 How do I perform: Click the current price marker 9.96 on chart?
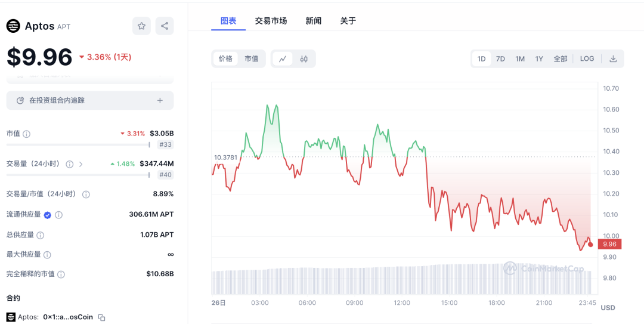(609, 244)
